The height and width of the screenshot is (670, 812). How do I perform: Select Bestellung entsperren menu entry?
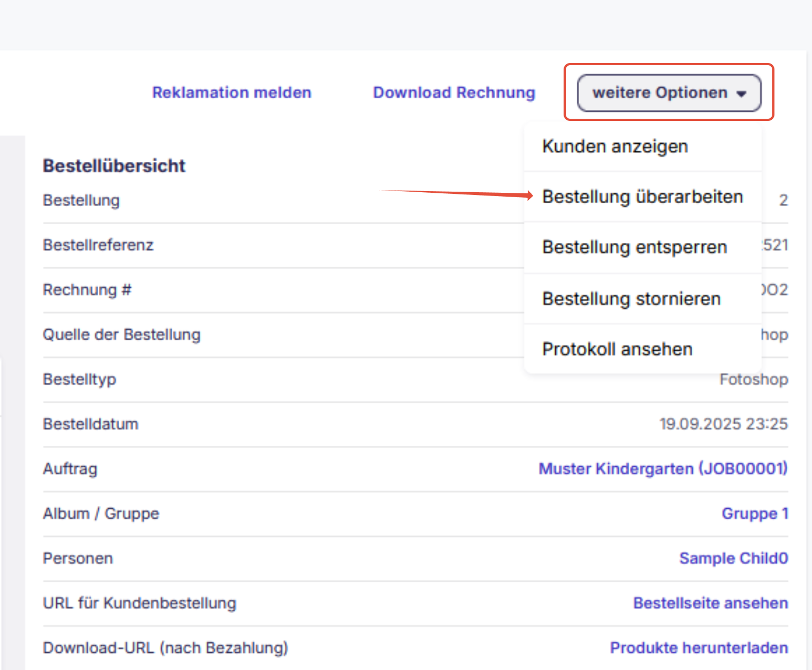635,247
